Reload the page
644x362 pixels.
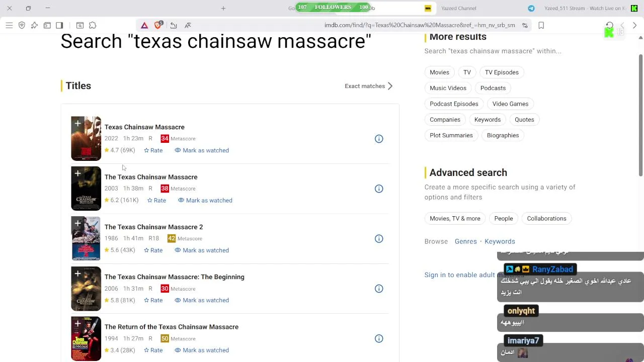click(x=609, y=25)
